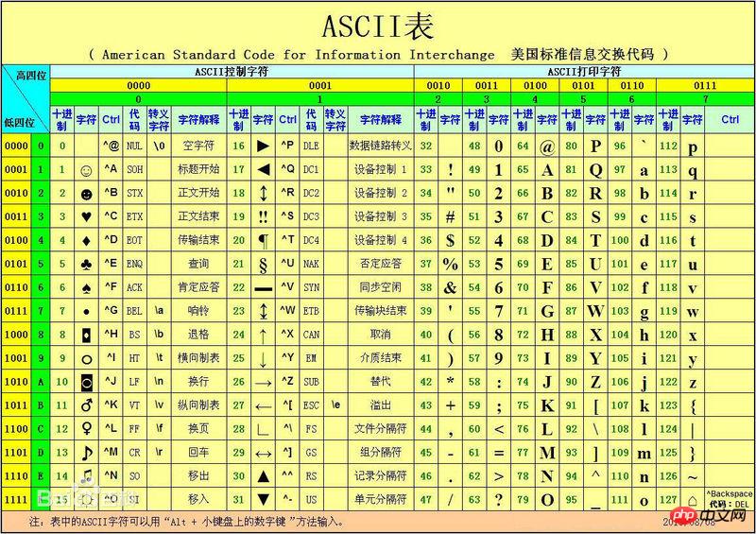Click the '^Backspace 代码: DEL' note
This screenshot has width=756, height=534.
tap(729, 499)
